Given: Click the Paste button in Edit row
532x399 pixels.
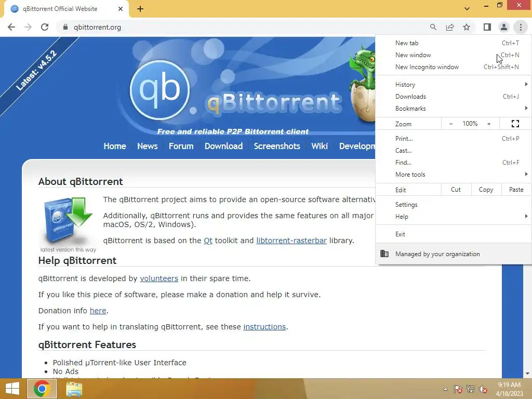Looking at the screenshot, I should point(516,190).
